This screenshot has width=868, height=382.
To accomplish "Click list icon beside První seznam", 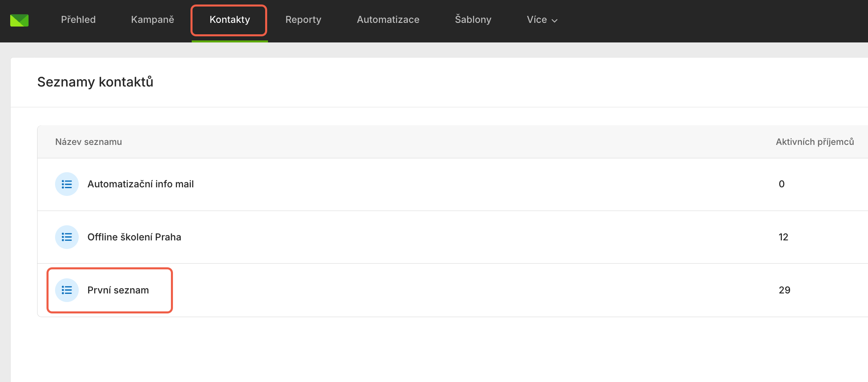I will 67,290.
